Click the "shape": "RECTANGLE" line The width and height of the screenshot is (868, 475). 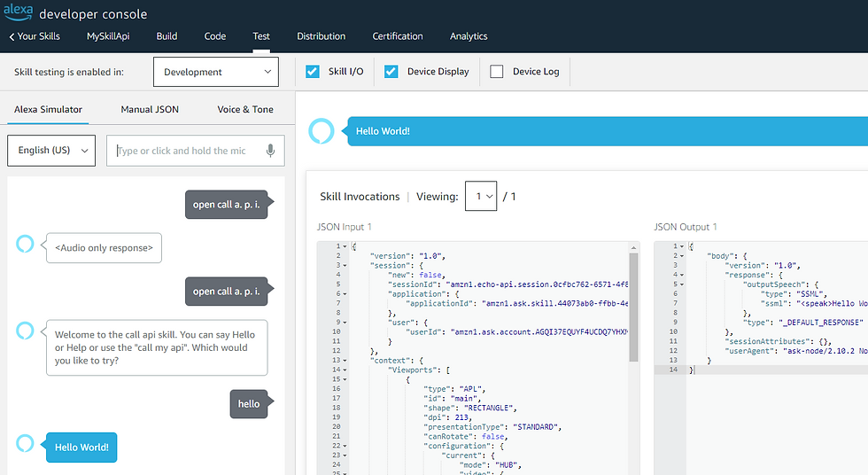(470, 408)
